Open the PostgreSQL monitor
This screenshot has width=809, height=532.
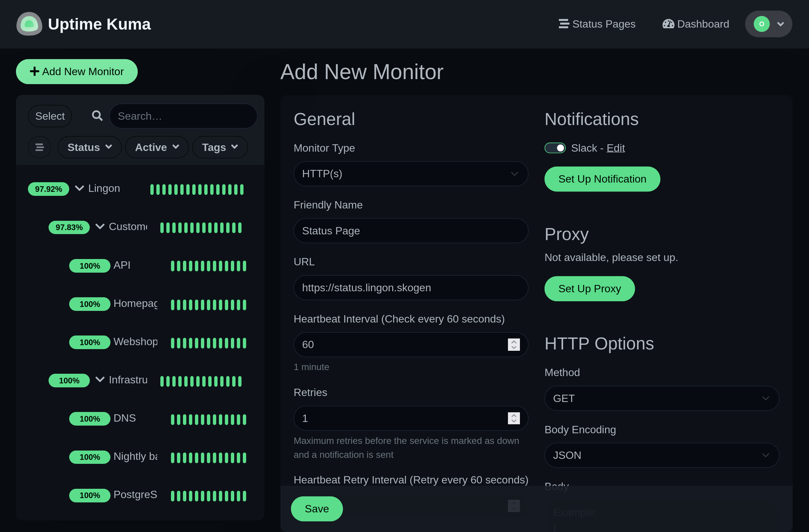[135, 495]
